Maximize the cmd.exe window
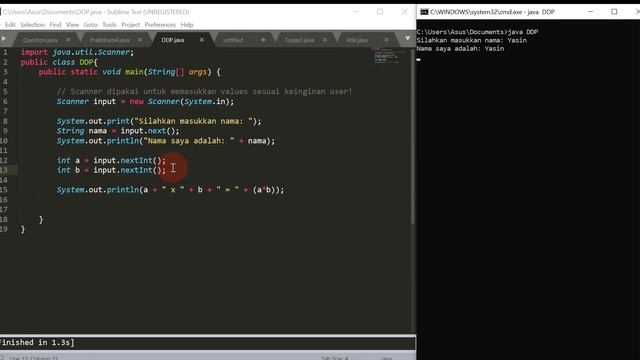 point(614,12)
